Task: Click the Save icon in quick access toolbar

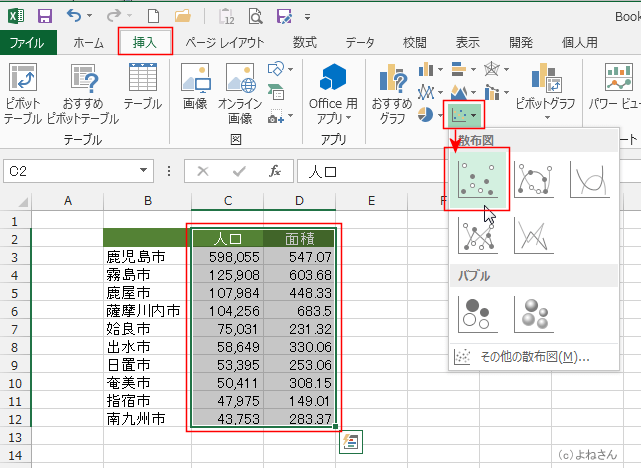Action: [45, 16]
